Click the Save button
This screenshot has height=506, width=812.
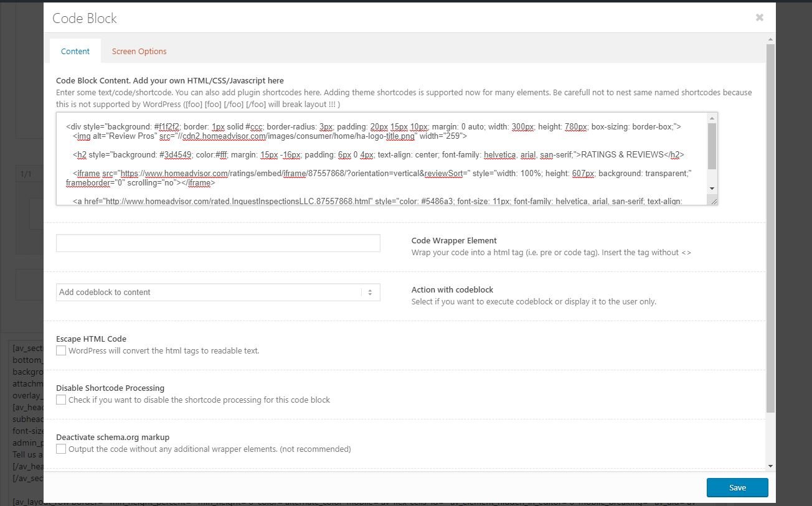point(737,487)
